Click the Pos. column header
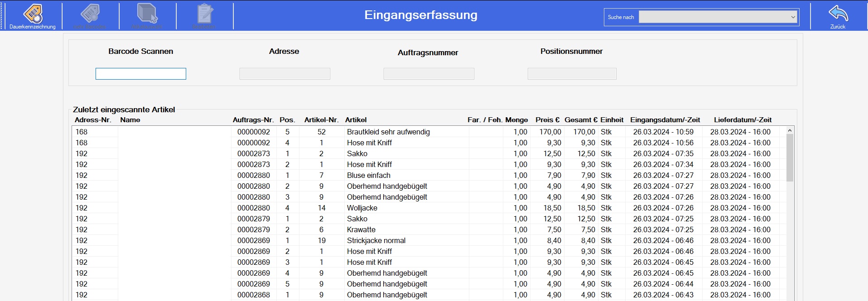Viewport: 868px width, 301px height. click(x=287, y=120)
